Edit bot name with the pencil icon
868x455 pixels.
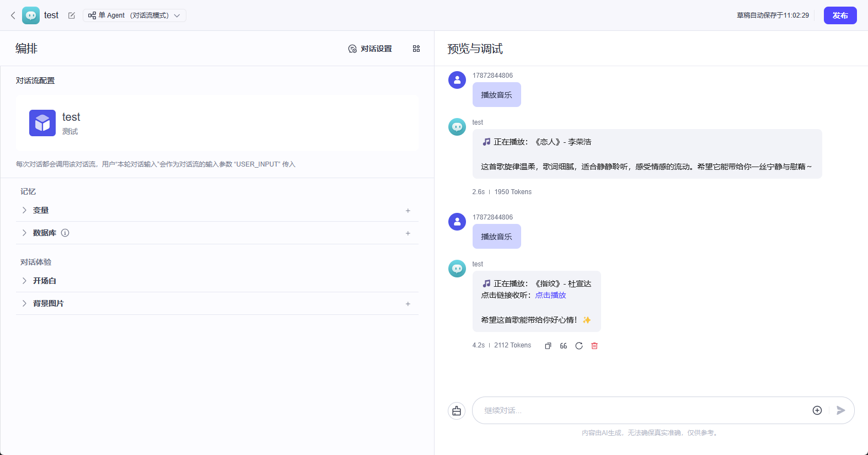click(72, 15)
